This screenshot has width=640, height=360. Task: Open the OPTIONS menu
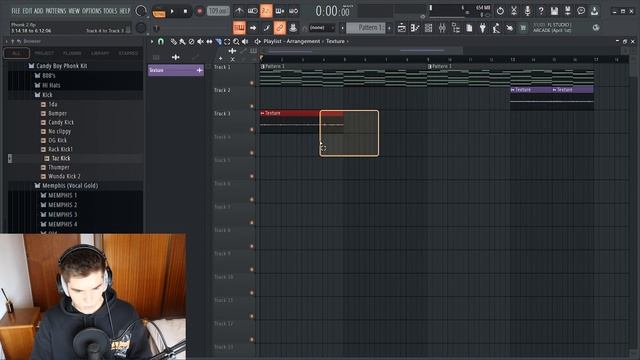click(91, 11)
